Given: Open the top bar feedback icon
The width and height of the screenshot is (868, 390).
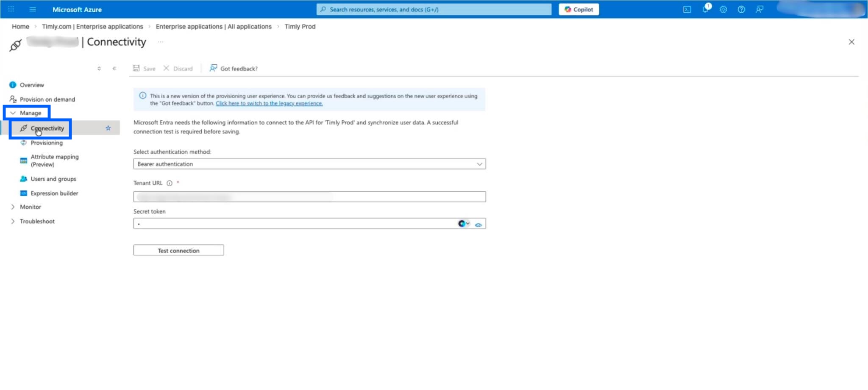Looking at the screenshot, I should (759, 9).
